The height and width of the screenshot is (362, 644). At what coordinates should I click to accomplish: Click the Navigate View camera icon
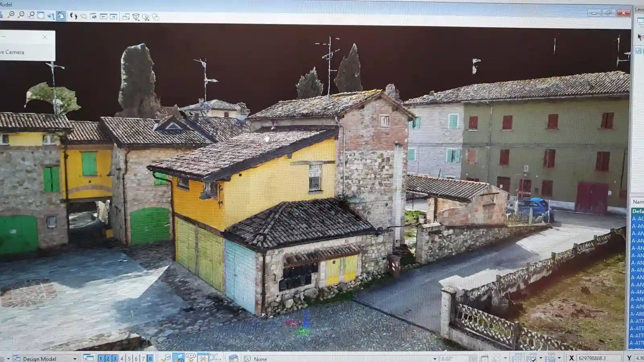point(93,16)
